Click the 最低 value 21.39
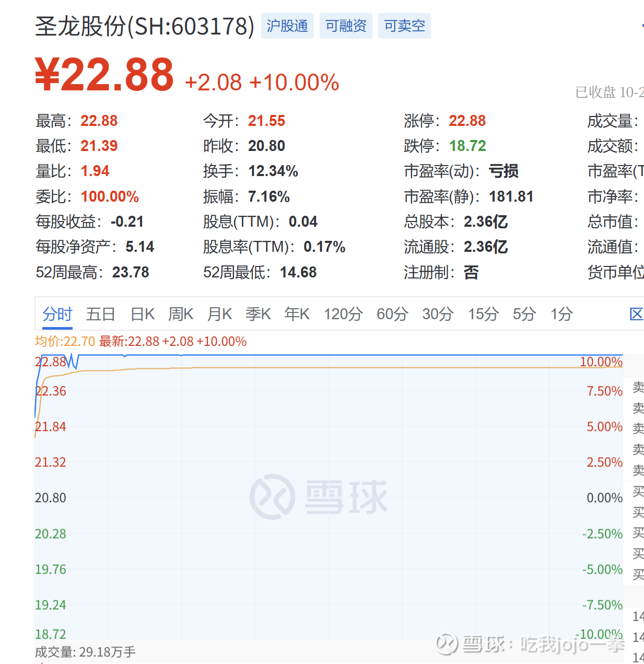Viewport: 644px width, 664px height. point(99,146)
